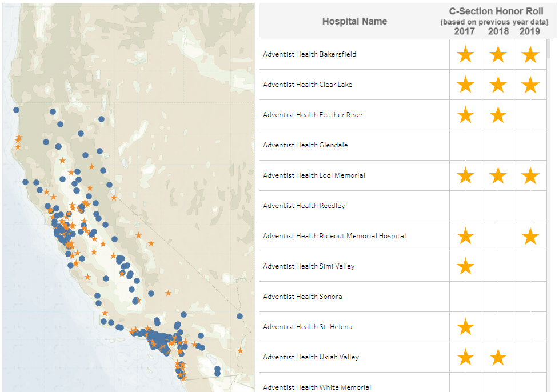Click the isolated blue dot on the far eastern border
The width and height of the screenshot is (559, 392).
tap(240, 317)
